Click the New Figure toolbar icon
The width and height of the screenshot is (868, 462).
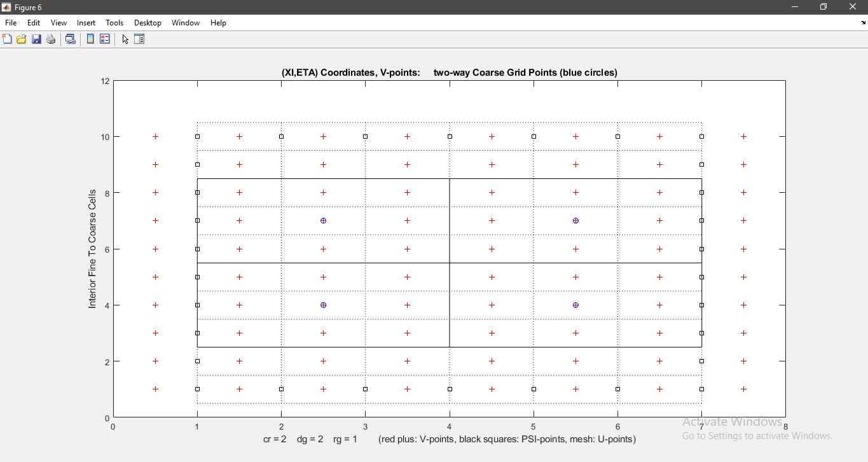point(7,39)
